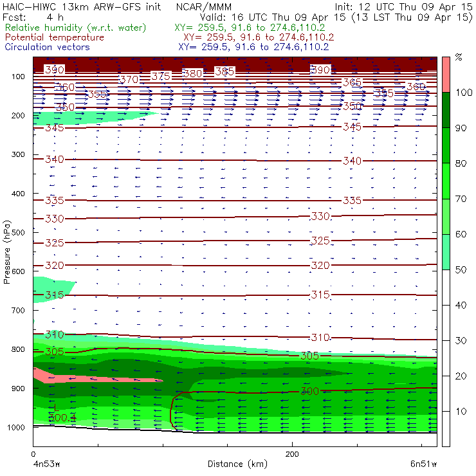Select 'Init: 12 UTC Thu 09 Apr 15' text
This screenshot has width=476, height=476.
(x=403, y=6)
